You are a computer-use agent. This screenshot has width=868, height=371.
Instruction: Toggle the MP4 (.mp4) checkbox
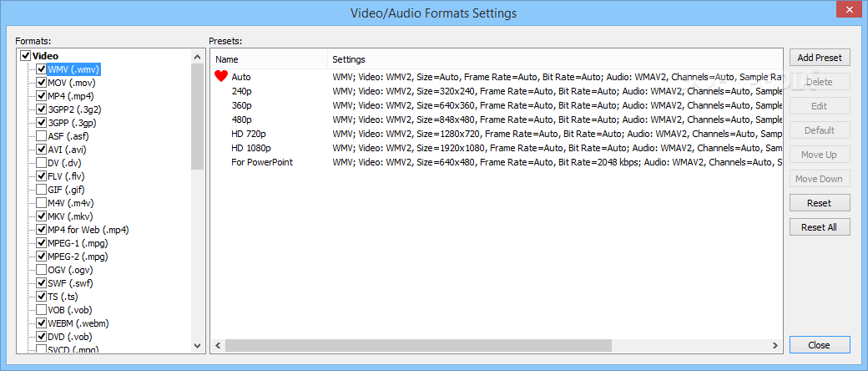tap(41, 96)
